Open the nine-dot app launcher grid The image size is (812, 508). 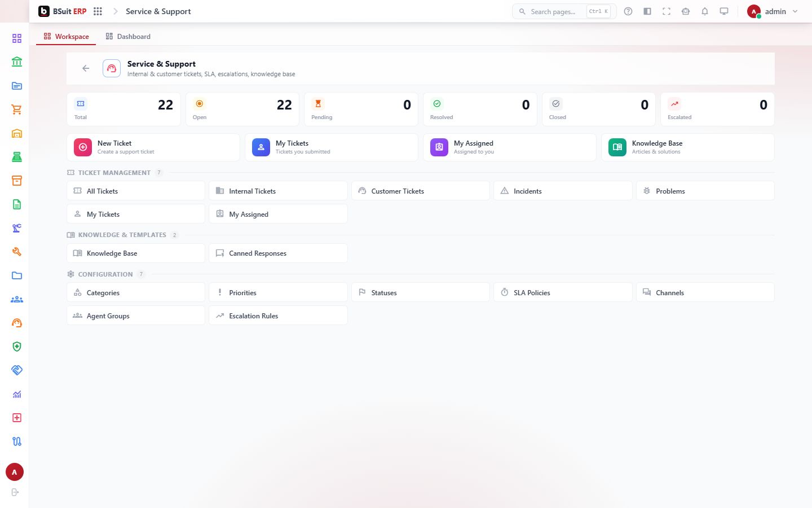(98, 11)
